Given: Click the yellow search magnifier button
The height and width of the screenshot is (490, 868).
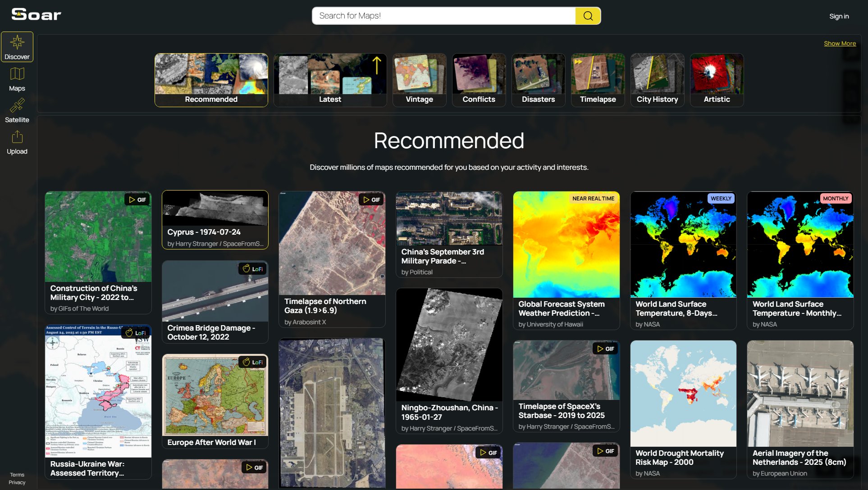Looking at the screenshot, I should [588, 16].
